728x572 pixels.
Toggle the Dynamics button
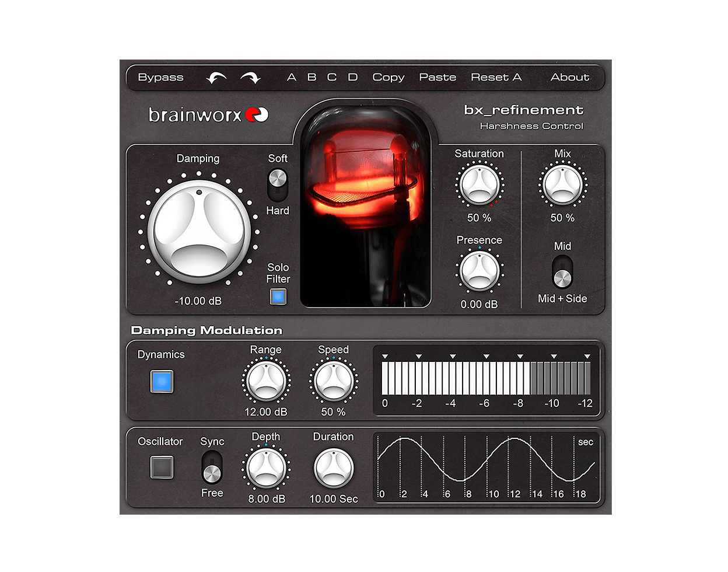point(162,382)
